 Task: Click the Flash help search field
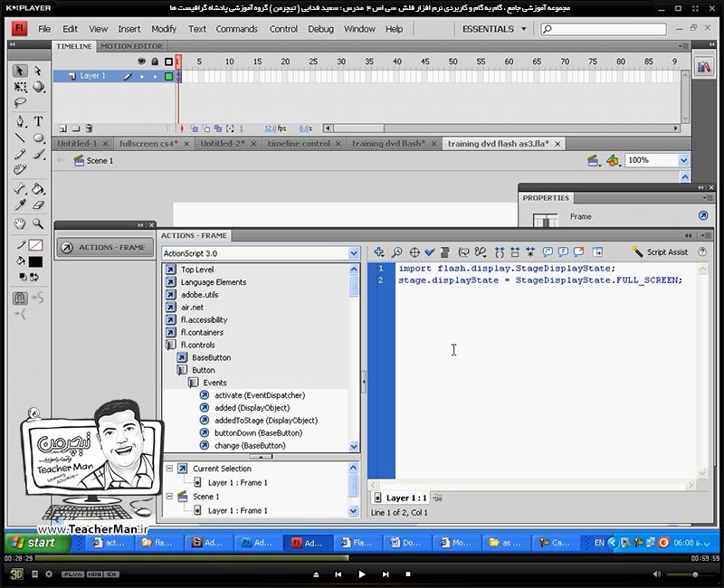click(604, 29)
